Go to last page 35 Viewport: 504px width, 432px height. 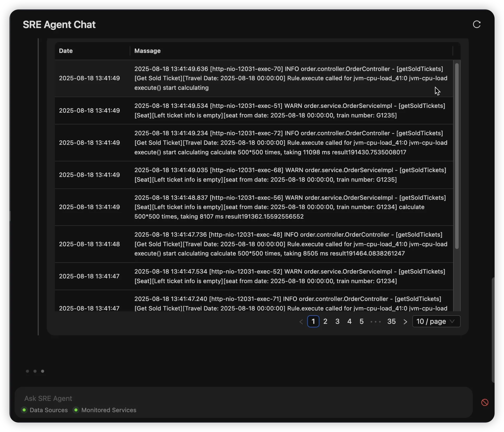(391, 321)
